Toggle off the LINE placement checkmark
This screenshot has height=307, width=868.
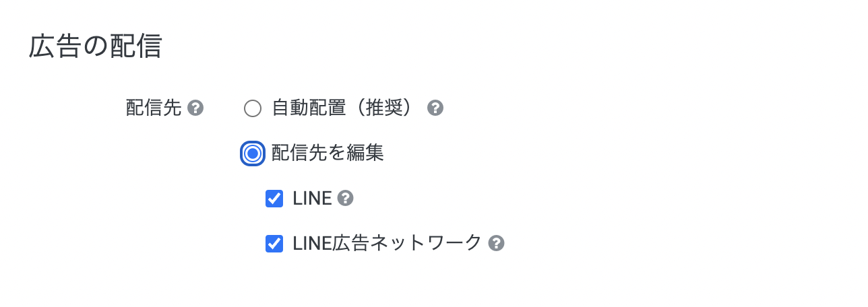[274, 199]
